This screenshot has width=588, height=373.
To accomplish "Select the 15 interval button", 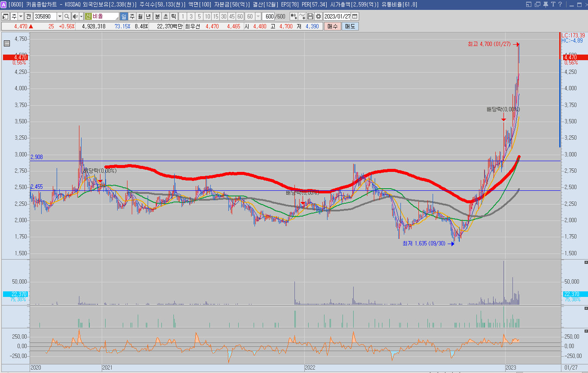I will (215, 16).
